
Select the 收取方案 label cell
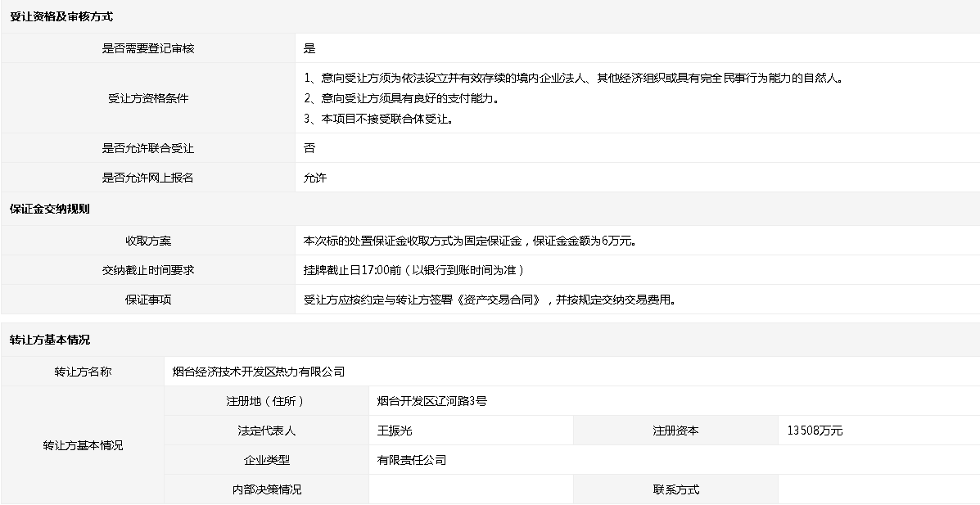[148, 241]
